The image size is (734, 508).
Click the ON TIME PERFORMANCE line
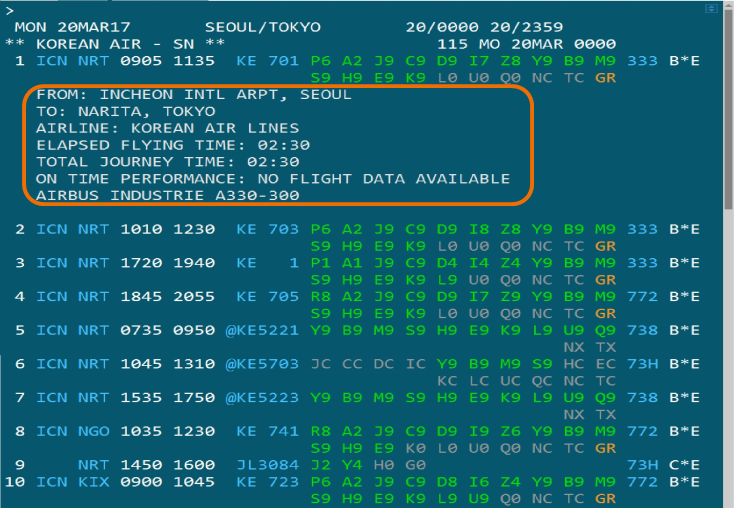point(273,179)
